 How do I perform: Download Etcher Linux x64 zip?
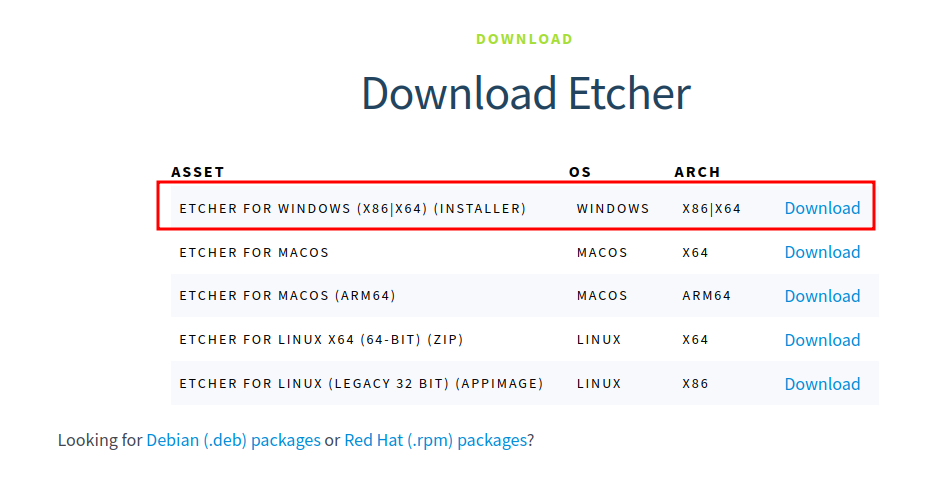pyautogui.click(x=822, y=340)
